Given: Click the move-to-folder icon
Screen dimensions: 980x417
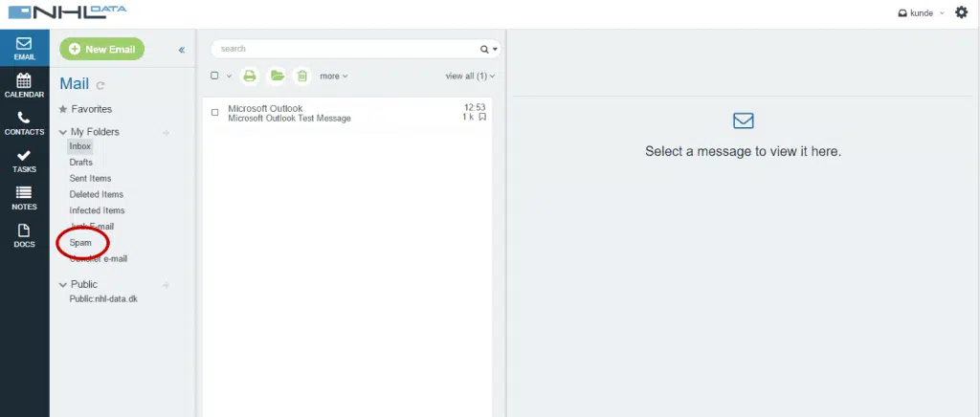Looking at the screenshot, I should click(x=277, y=77).
